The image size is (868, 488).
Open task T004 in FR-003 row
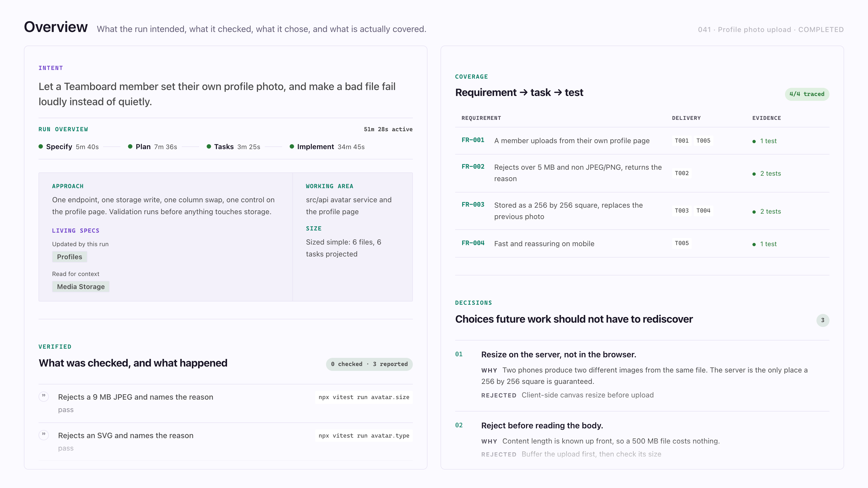(x=703, y=211)
